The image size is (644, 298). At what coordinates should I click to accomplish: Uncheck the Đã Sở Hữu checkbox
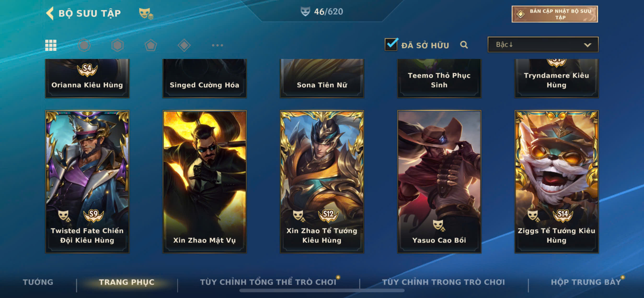coord(391,44)
